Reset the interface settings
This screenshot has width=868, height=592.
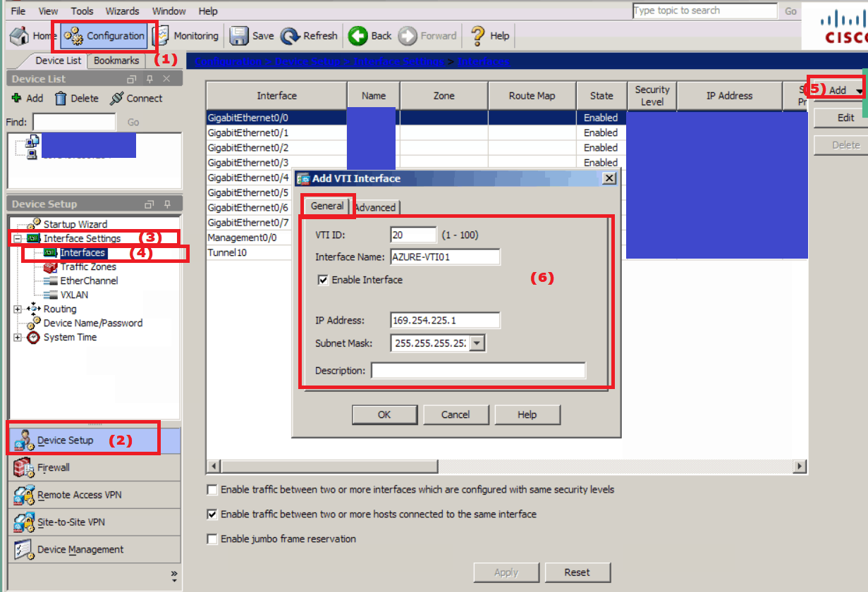[577, 572]
